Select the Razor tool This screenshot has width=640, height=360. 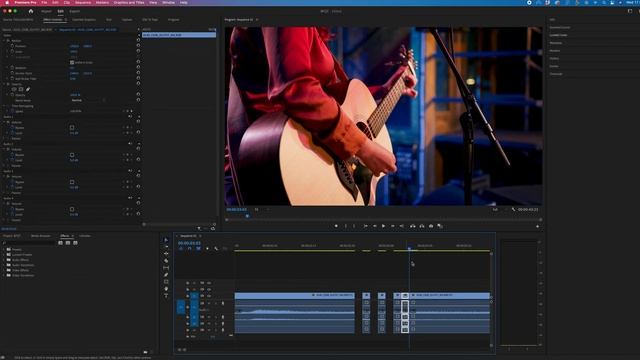click(166, 261)
